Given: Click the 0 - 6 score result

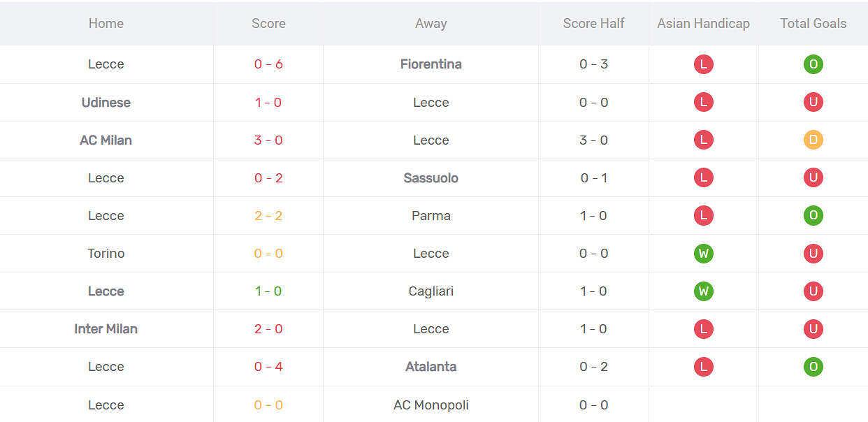Looking at the screenshot, I should [268, 64].
